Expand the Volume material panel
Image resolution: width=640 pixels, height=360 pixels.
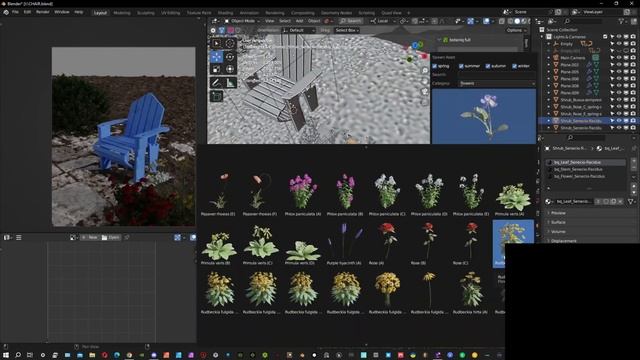[558, 232]
